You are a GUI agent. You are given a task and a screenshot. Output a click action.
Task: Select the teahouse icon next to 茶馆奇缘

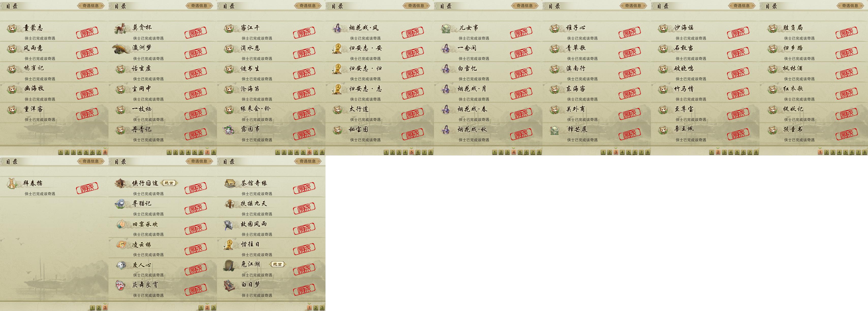point(230,184)
